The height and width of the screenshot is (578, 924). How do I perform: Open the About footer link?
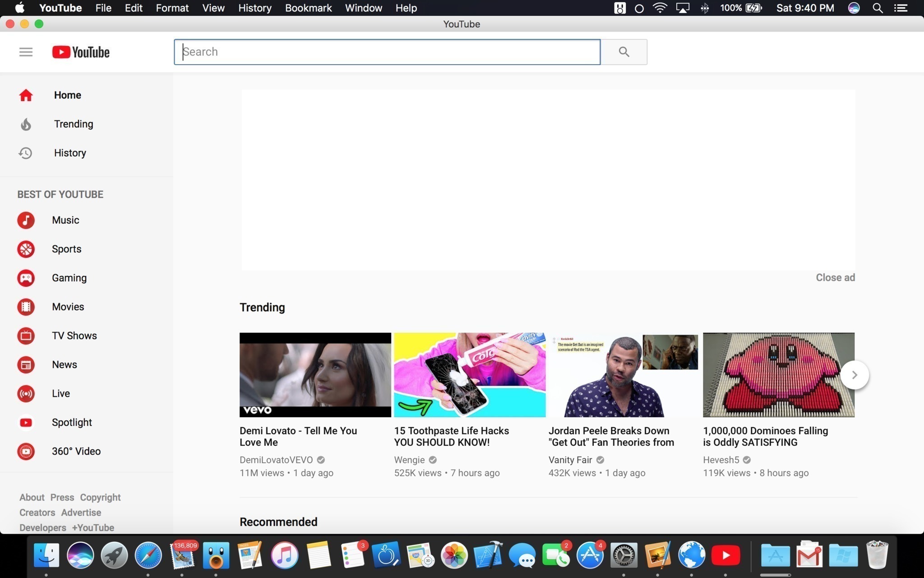click(x=32, y=498)
